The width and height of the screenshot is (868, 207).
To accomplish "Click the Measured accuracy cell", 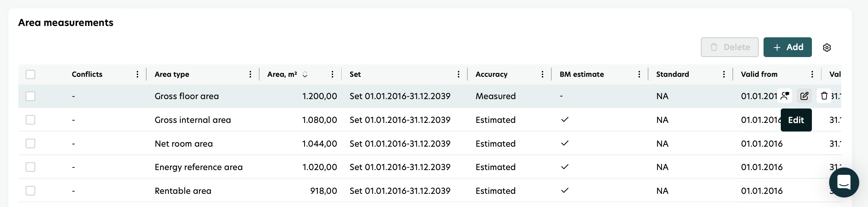I will click(496, 96).
